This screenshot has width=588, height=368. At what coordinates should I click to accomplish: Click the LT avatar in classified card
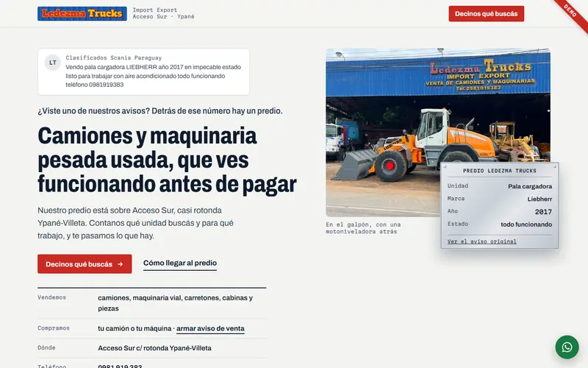[x=52, y=63]
